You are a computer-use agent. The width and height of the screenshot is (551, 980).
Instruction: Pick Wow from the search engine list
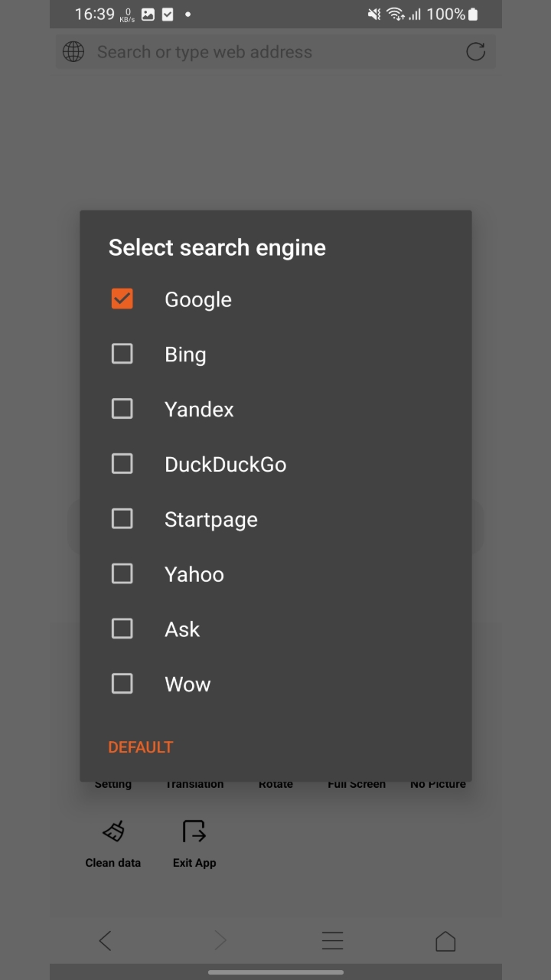pyautogui.click(x=122, y=684)
